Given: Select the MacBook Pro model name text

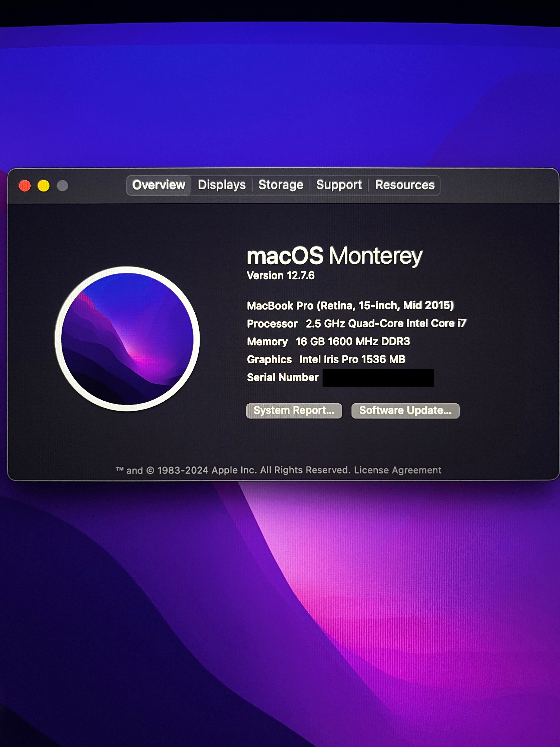Looking at the screenshot, I should tap(350, 306).
